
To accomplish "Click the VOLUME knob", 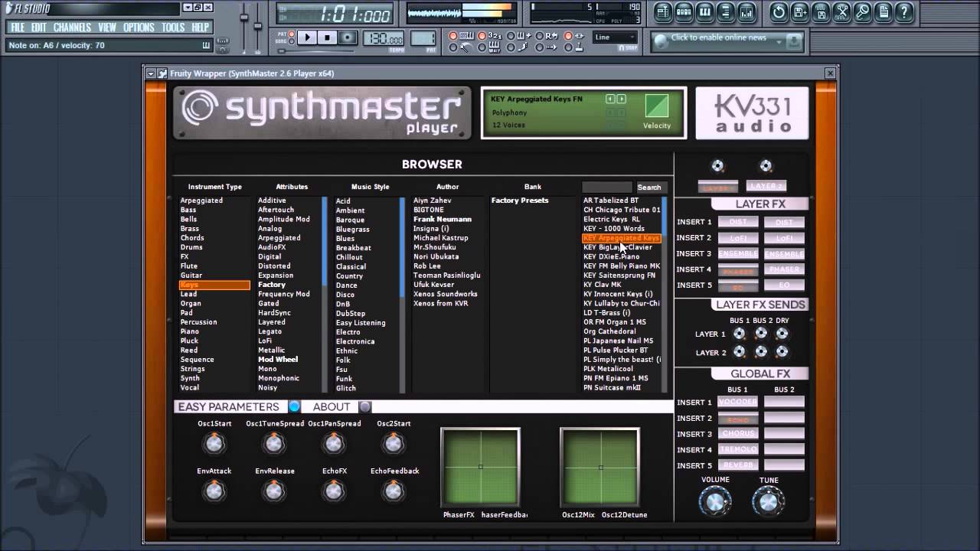I will (x=715, y=502).
